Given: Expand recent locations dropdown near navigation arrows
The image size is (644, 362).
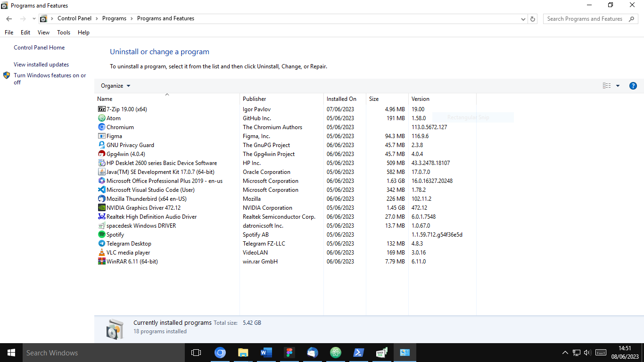Looking at the screenshot, I should pyautogui.click(x=34, y=19).
